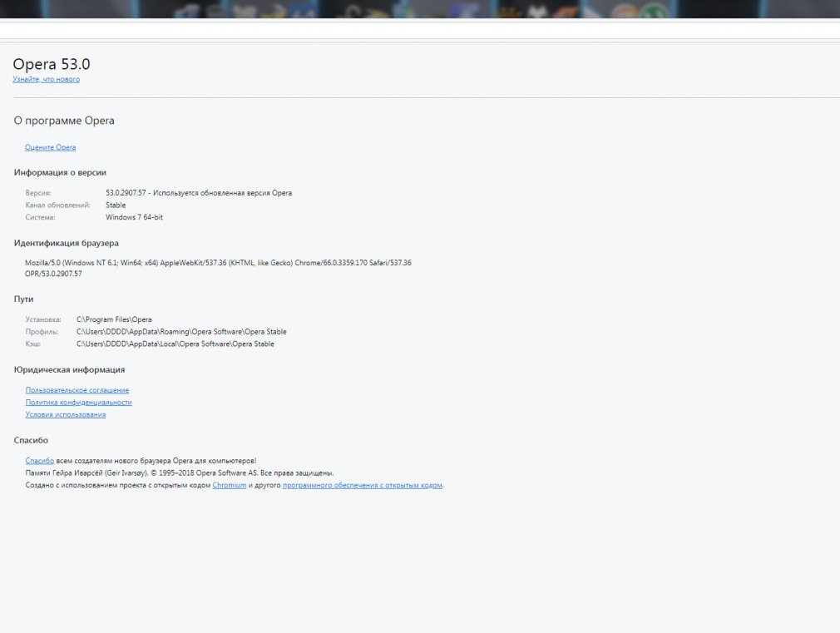Image resolution: width=840 pixels, height=633 pixels.
Task: Click the 'Stable' update channel value
Action: click(x=116, y=205)
